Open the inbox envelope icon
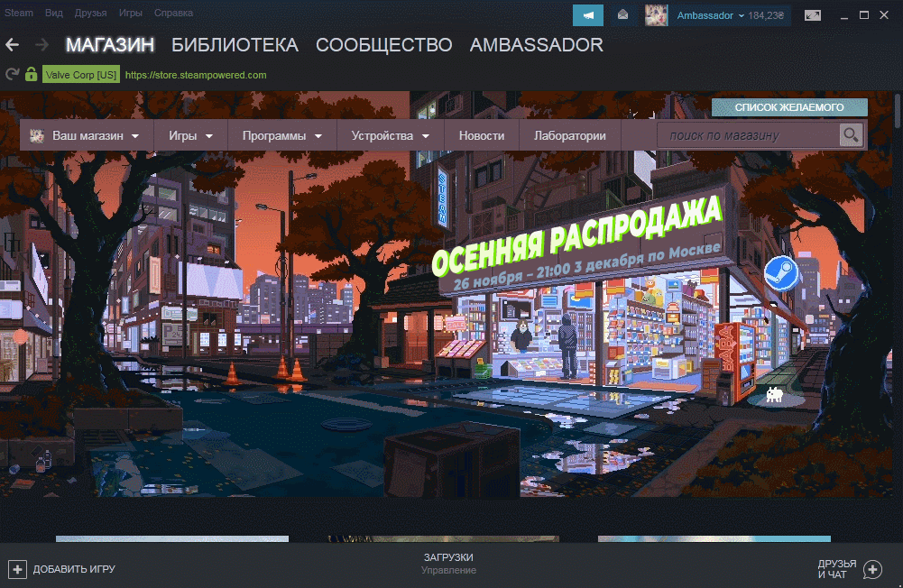This screenshot has width=903, height=588. pyautogui.click(x=622, y=15)
